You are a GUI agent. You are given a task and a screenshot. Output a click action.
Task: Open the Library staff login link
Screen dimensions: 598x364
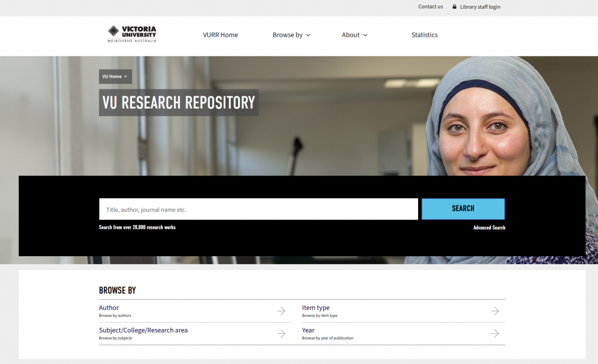[480, 7]
